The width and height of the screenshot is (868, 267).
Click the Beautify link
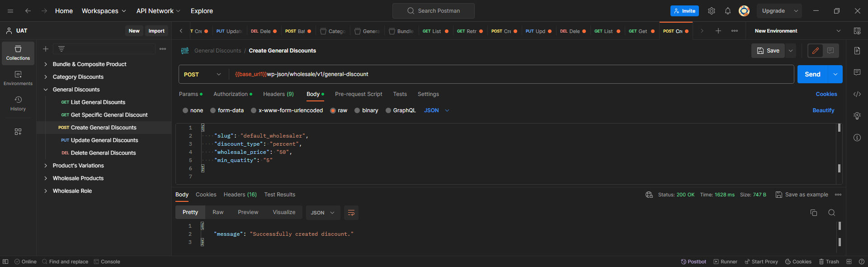[823, 110]
